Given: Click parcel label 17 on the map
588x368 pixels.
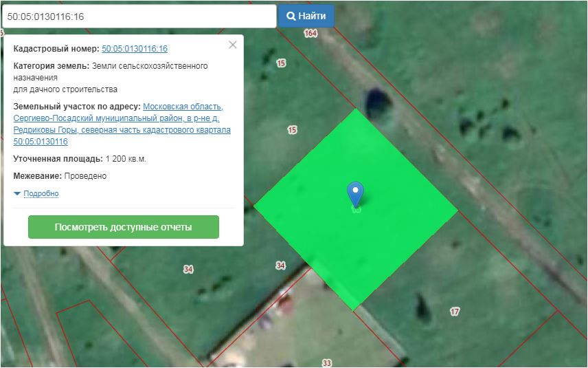Looking at the screenshot, I should point(455,312).
